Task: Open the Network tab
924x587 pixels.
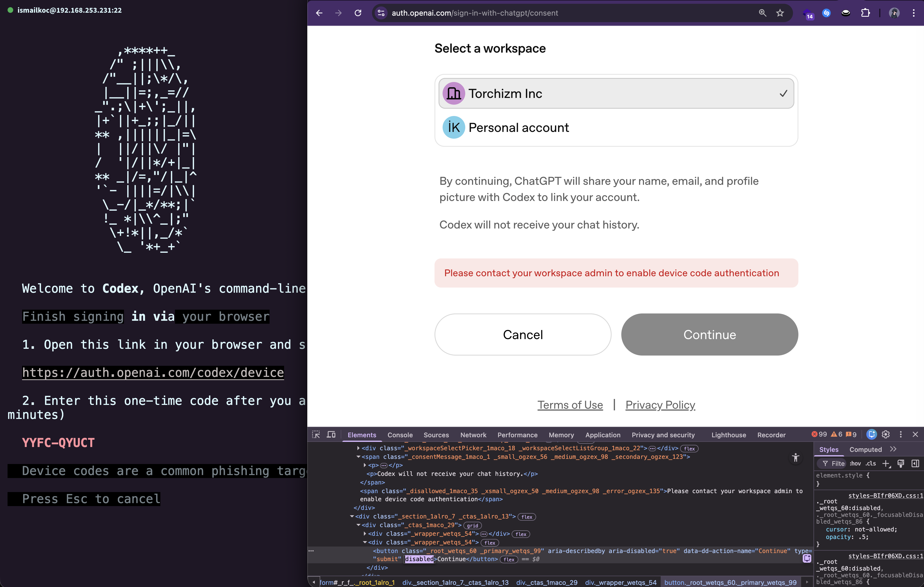Action: pyautogui.click(x=473, y=435)
